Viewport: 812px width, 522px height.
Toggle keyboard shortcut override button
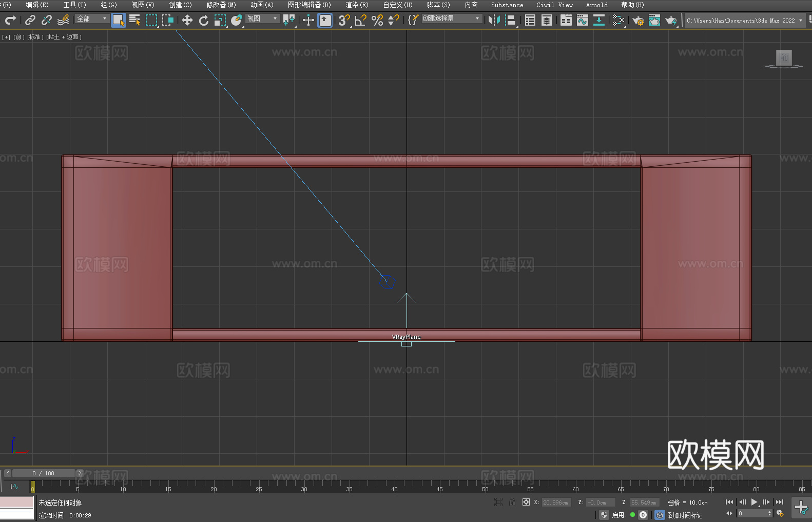(325, 20)
